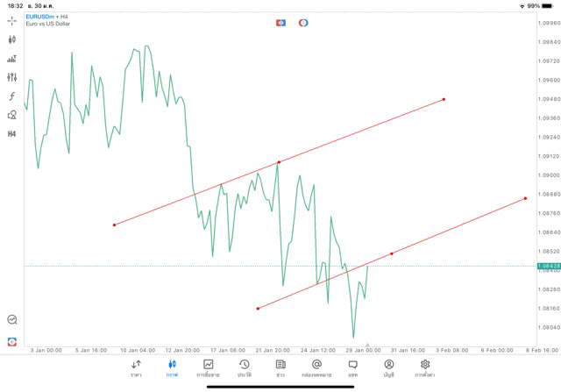This screenshot has height=392, width=561.
Task: Open the ข่าว (News) tab
Action: pos(280,367)
